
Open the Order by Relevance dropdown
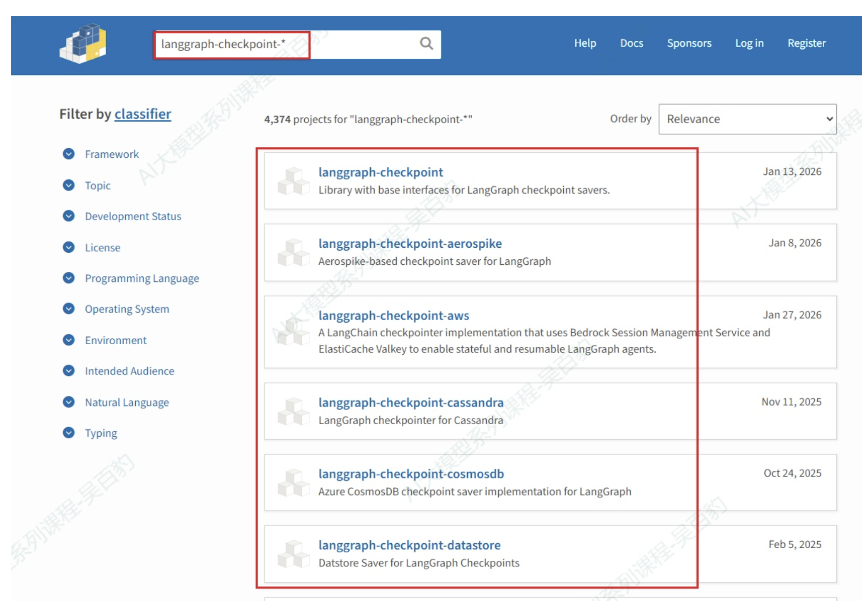(747, 119)
